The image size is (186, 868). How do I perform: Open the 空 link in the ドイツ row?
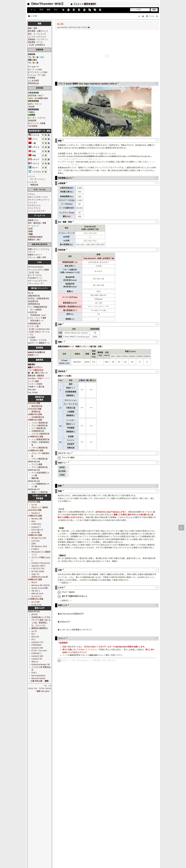pos(43,139)
